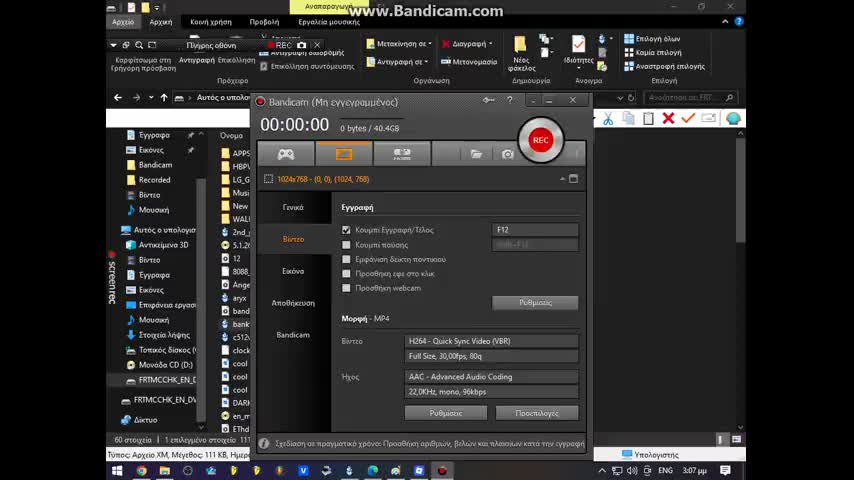Image resolution: width=854 pixels, height=480 pixels.
Task: Click orange checkmark icon in right toolbar
Action: click(688, 118)
